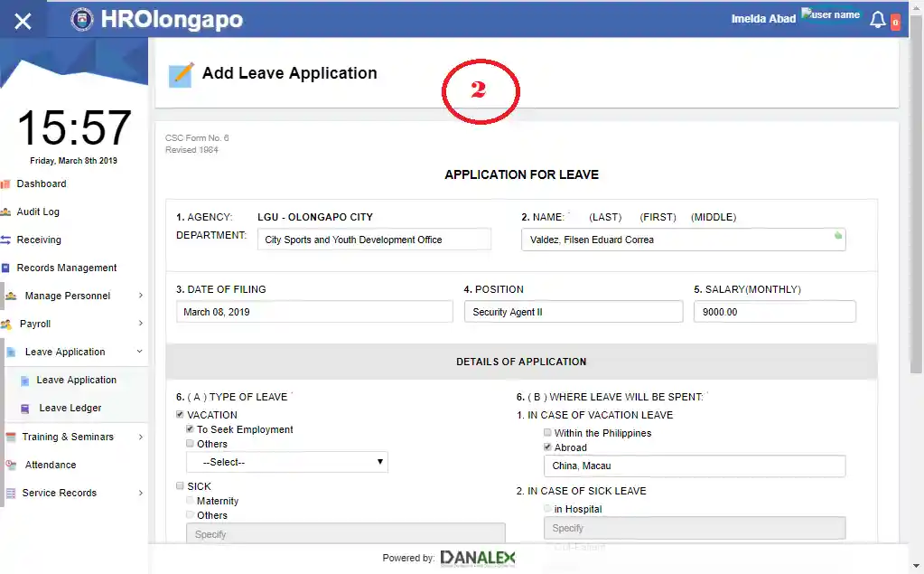Viewport: 924px width, 574px height.
Task: Click the Service Records icon
Action: click(x=11, y=494)
